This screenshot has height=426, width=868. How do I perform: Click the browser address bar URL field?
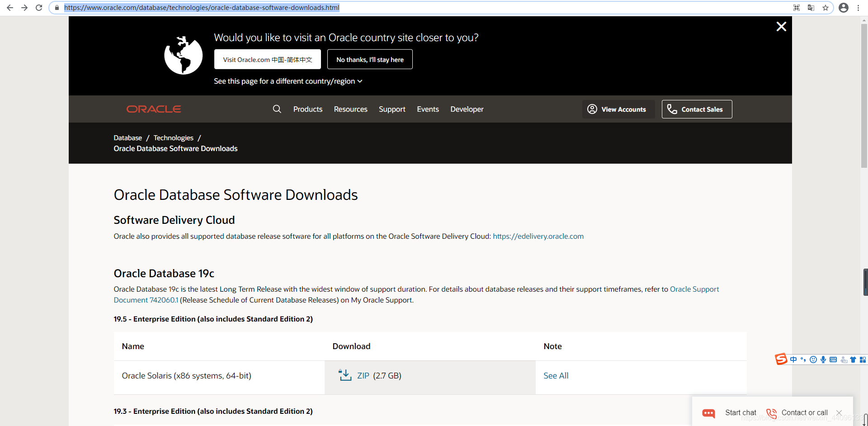click(407, 8)
